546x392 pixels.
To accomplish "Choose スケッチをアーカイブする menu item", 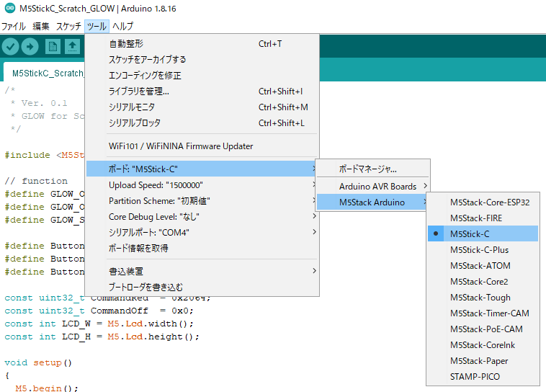I will pyautogui.click(x=202, y=60).
